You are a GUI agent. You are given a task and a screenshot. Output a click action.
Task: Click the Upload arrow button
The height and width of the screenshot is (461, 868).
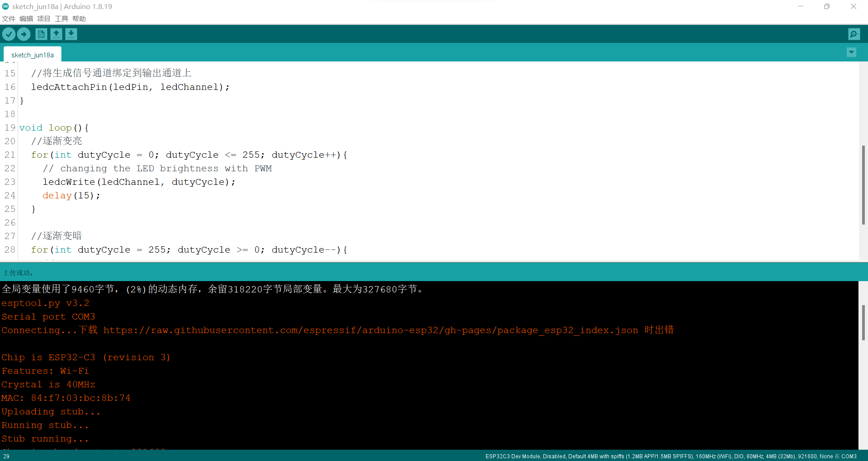pos(24,34)
